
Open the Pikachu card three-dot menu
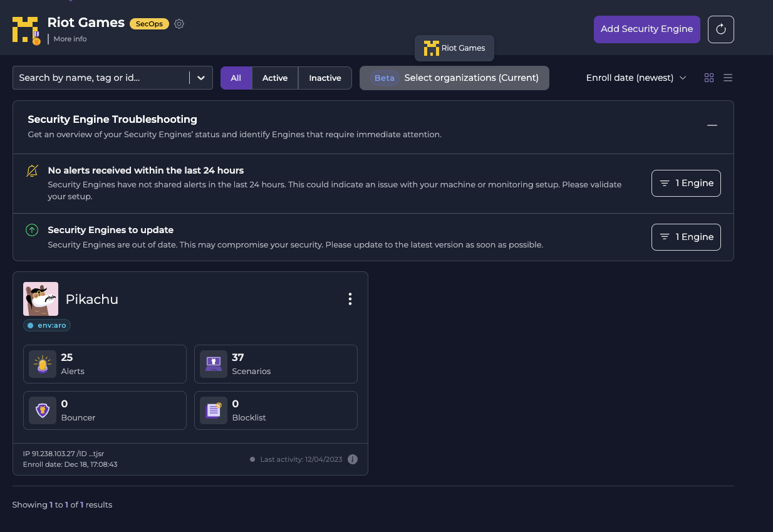point(350,299)
